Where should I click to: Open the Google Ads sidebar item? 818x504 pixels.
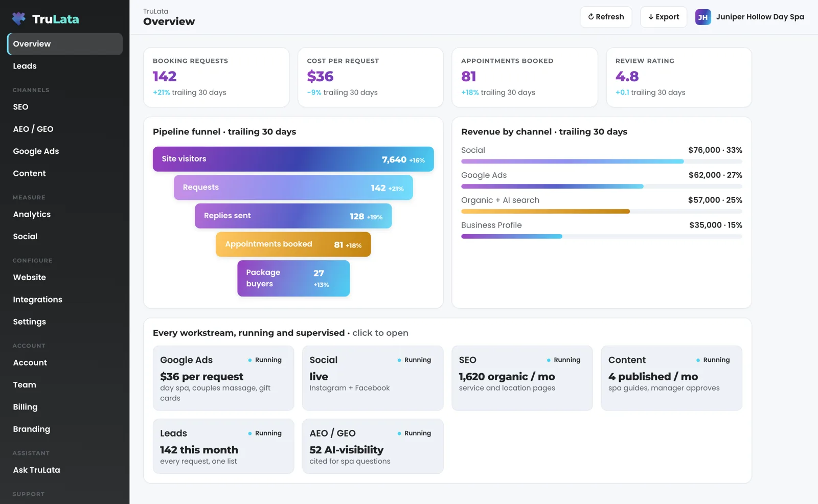click(65, 151)
